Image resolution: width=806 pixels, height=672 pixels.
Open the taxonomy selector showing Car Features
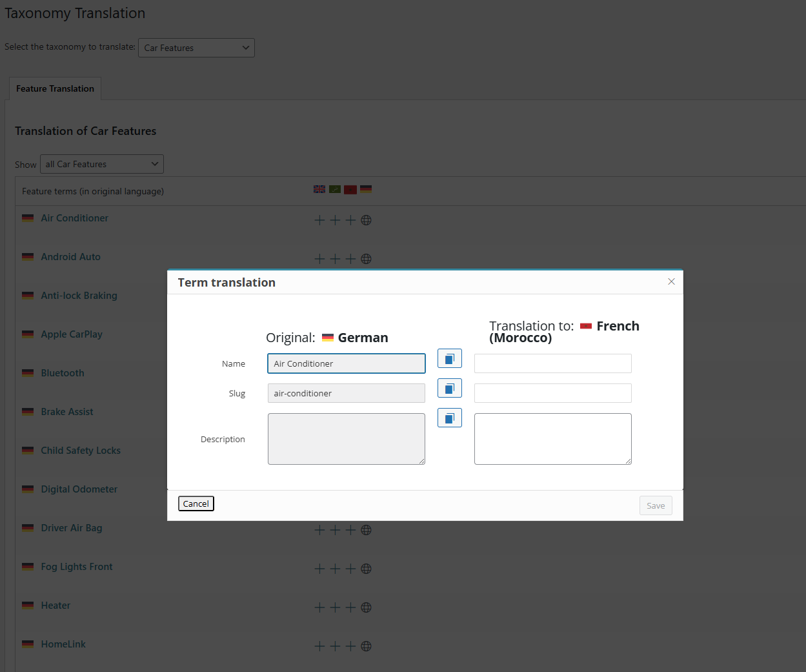(196, 48)
